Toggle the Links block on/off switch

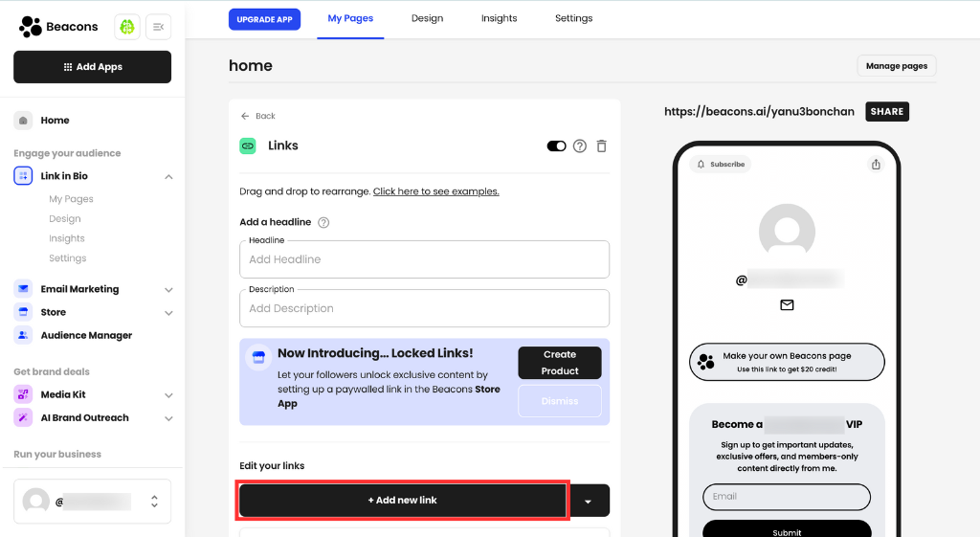pyautogui.click(x=556, y=146)
